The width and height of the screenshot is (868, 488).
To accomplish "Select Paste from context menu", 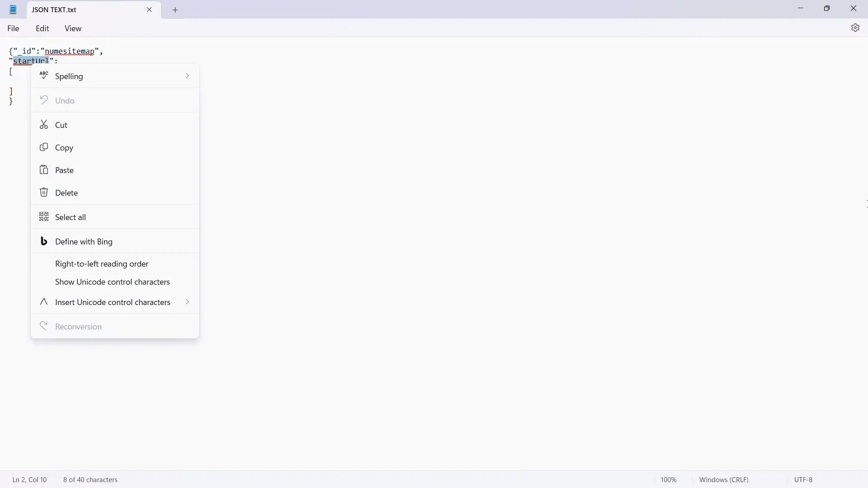I will click(x=64, y=170).
